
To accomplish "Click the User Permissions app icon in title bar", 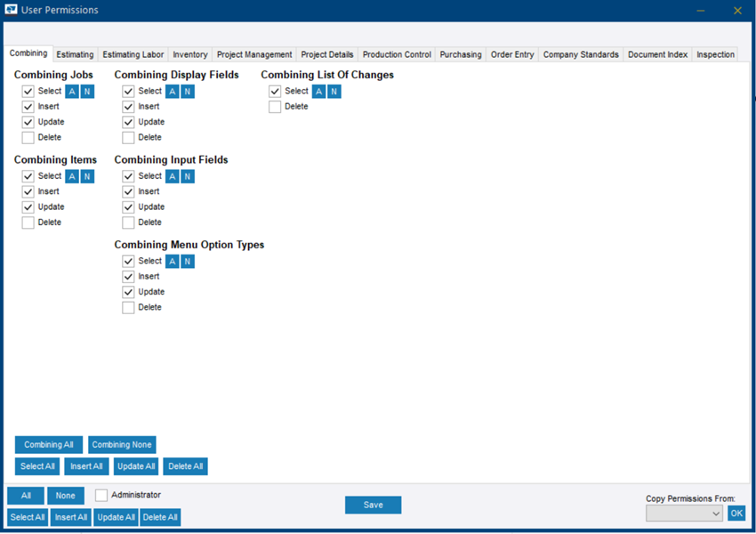I will (11, 10).
